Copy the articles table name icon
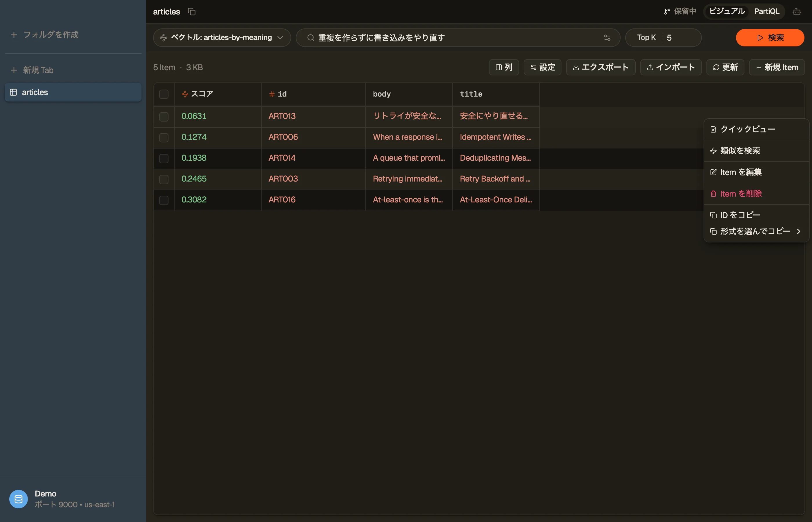 pos(191,12)
